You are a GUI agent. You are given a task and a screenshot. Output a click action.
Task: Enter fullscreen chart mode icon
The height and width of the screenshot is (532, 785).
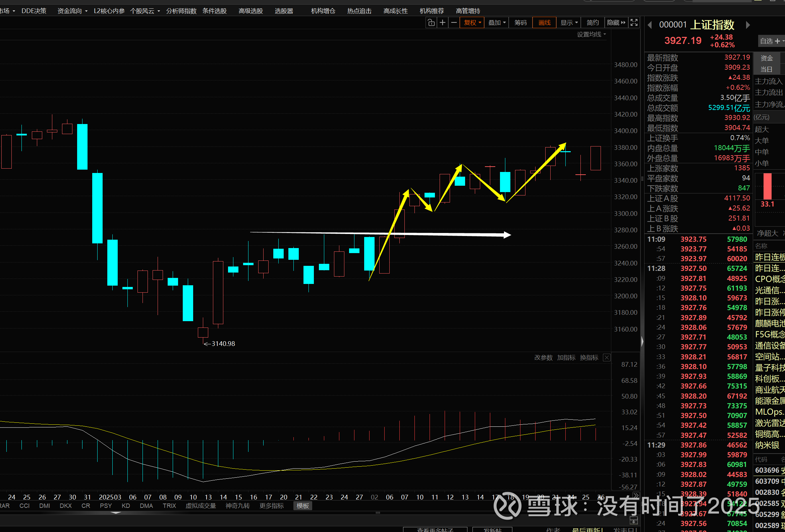(x=634, y=23)
